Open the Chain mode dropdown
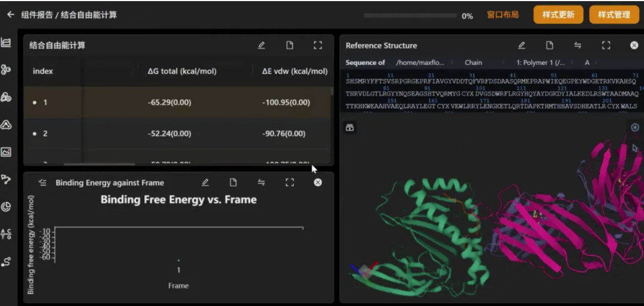This screenshot has height=306, width=644. pos(485,63)
